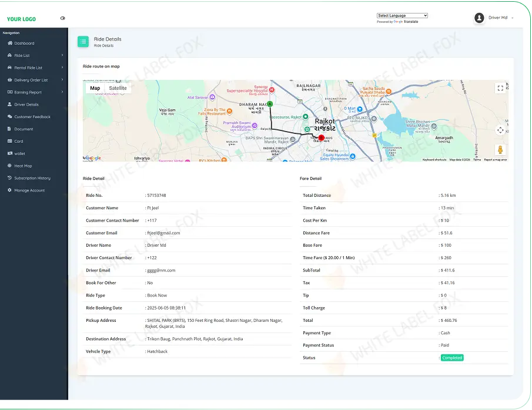Click the Earning Report icon
This screenshot has width=532, height=410.
click(x=10, y=92)
